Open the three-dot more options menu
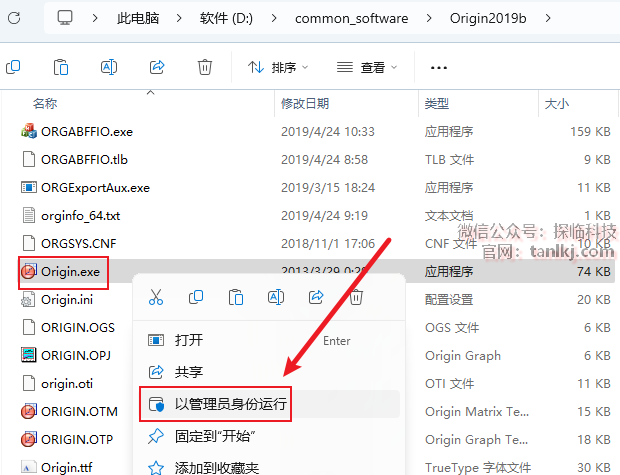 [439, 68]
